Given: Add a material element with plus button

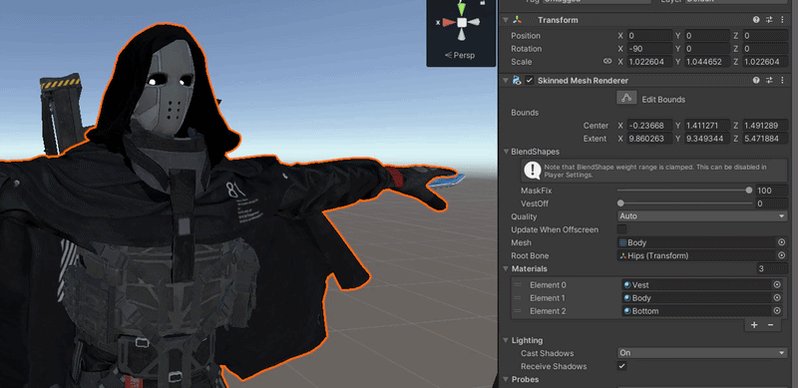Looking at the screenshot, I should pos(754,325).
